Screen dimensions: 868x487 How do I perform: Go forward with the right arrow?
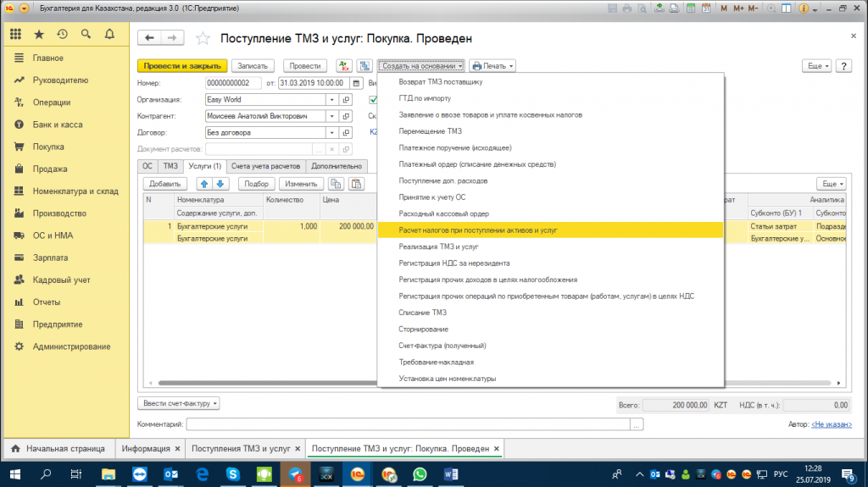[171, 37]
